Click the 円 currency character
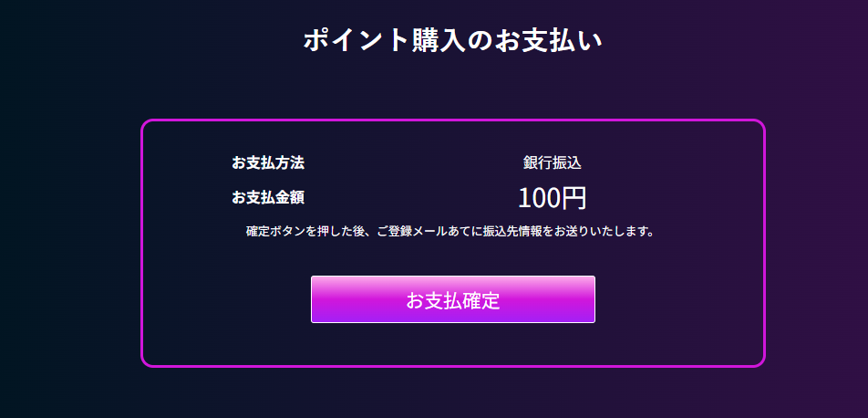This screenshot has width=868, height=418. [574, 198]
